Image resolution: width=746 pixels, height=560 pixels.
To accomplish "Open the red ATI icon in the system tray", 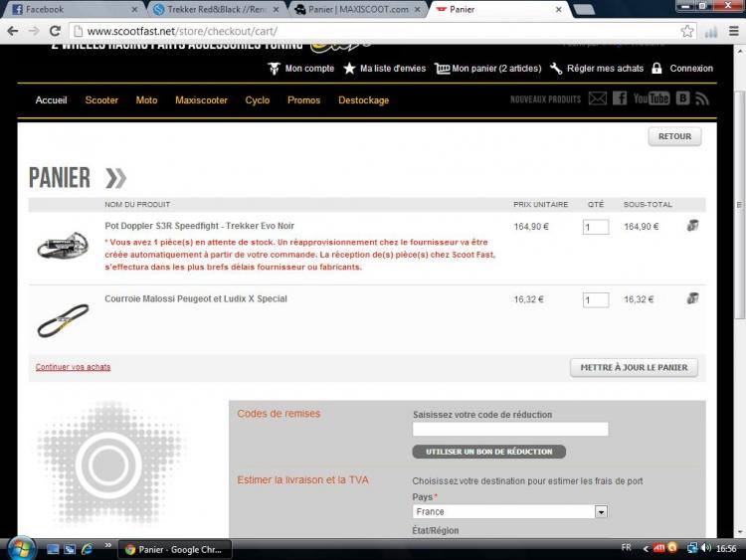I will [658, 548].
